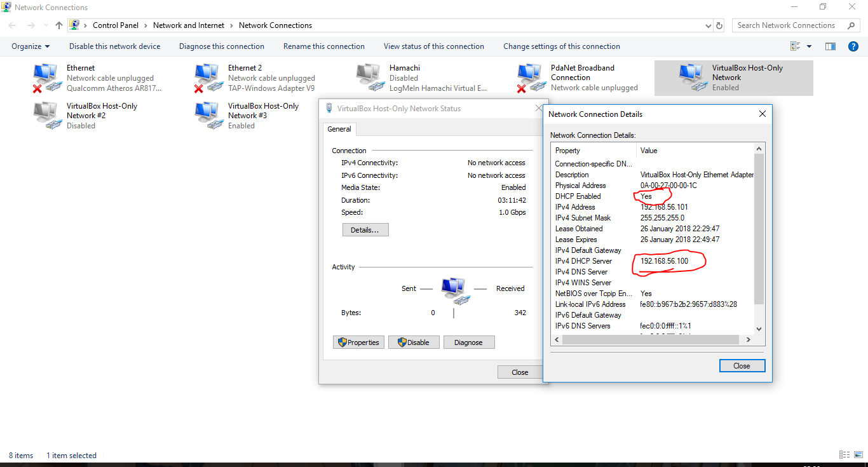
Task: Open connection Details from the status dialog
Action: [x=365, y=229]
